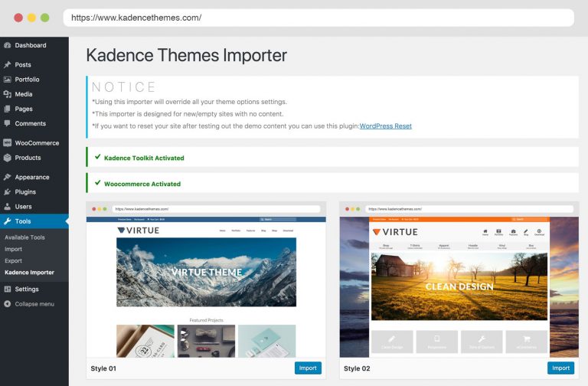The height and width of the screenshot is (386, 588).
Task: Select Import under Tools submenu
Action: 13,249
